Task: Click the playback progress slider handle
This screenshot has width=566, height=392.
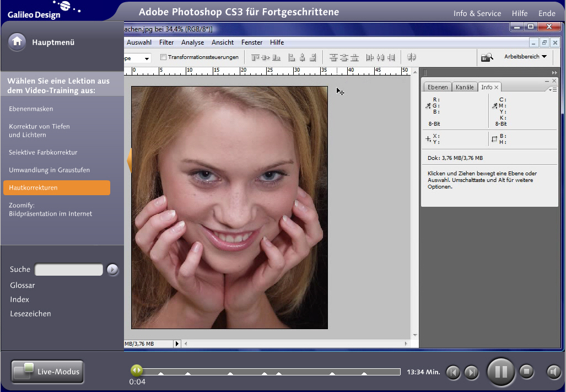Action: tap(137, 371)
